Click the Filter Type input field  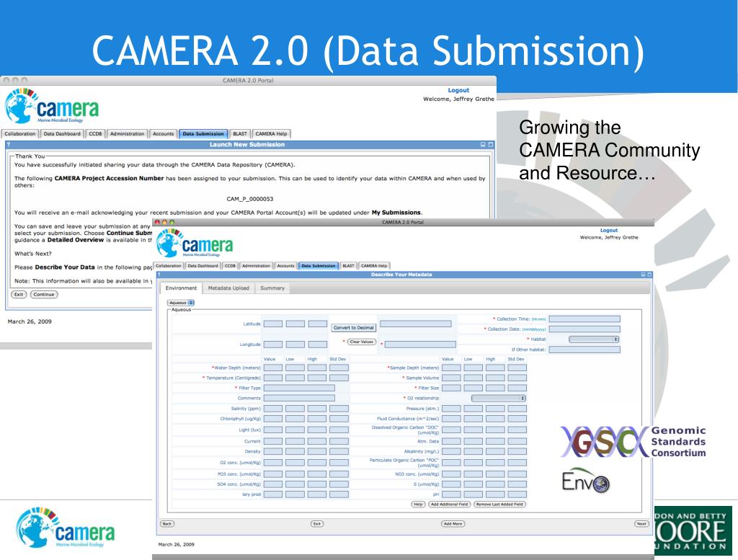pyautogui.click(x=299, y=388)
